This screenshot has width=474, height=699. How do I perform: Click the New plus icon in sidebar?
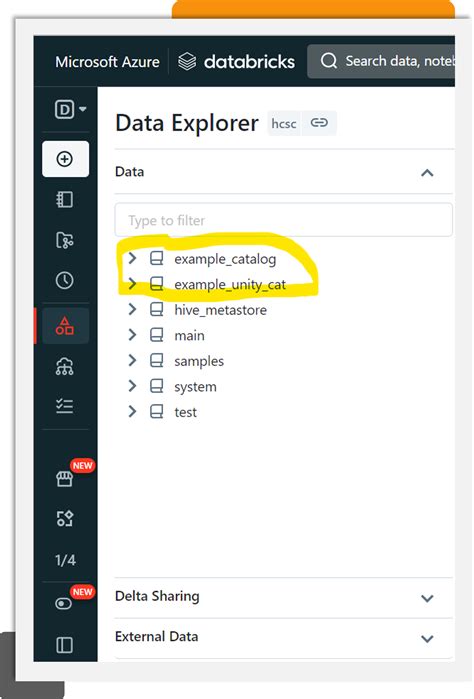pyautogui.click(x=65, y=159)
